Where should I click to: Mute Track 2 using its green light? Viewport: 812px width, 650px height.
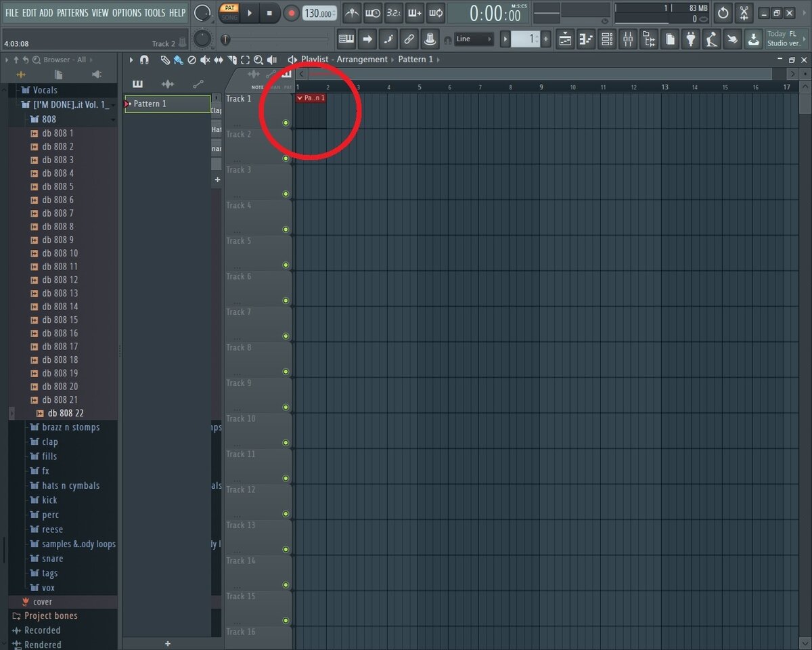point(286,158)
